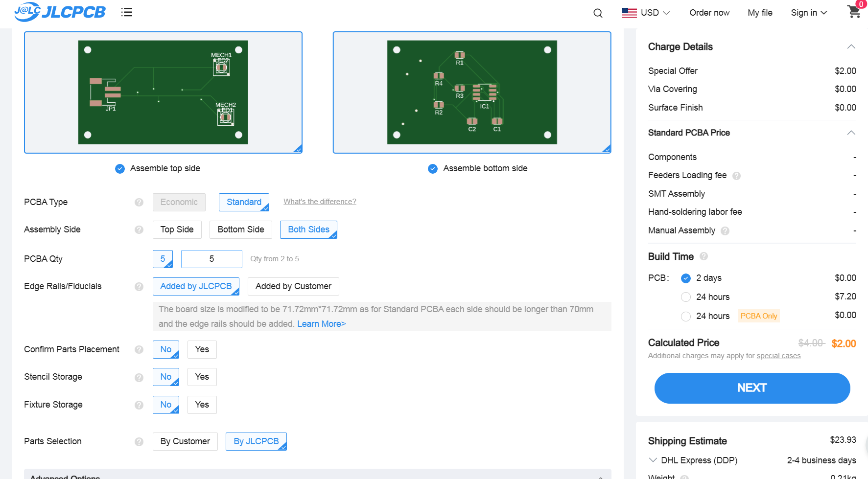Open the hamburger list menu icon

pos(127,12)
